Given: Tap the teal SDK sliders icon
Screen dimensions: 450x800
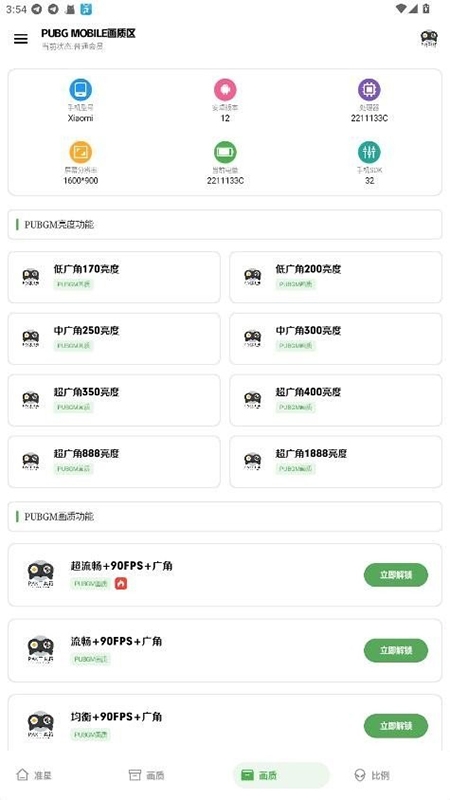Looking at the screenshot, I should pyautogui.click(x=369, y=152).
